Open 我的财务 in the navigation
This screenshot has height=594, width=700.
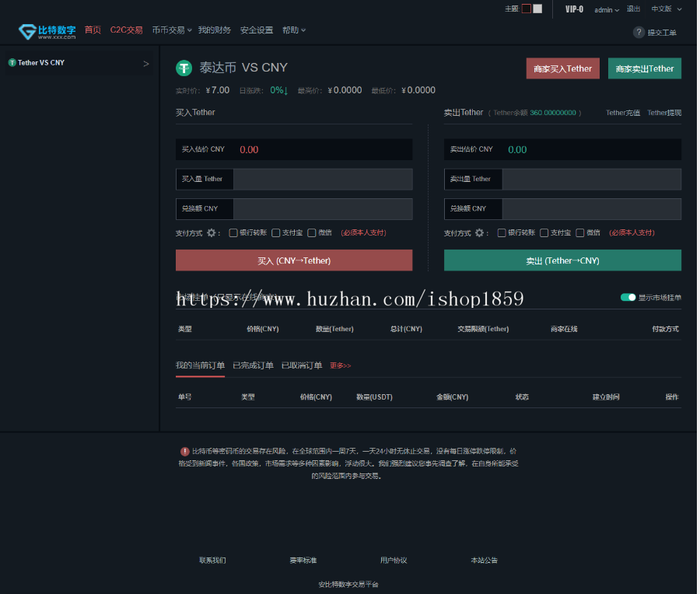pos(215,30)
